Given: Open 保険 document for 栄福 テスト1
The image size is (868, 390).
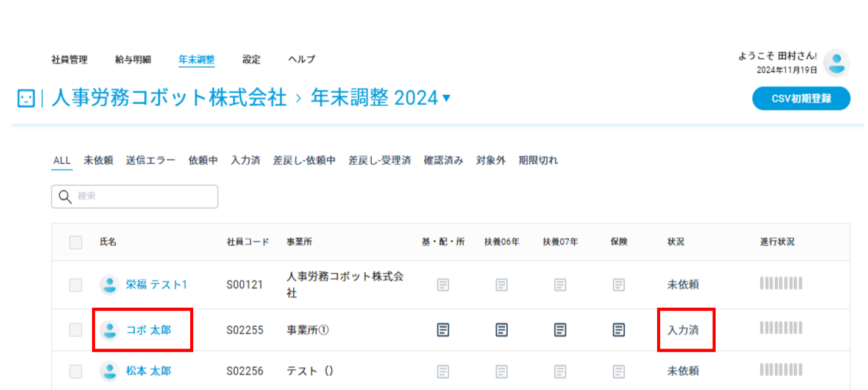Looking at the screenshot, I should [x=619, y=284].
